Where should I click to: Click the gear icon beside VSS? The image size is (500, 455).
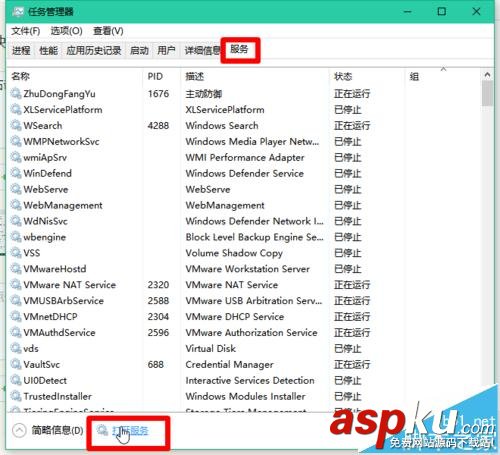[x=16, y=253]
